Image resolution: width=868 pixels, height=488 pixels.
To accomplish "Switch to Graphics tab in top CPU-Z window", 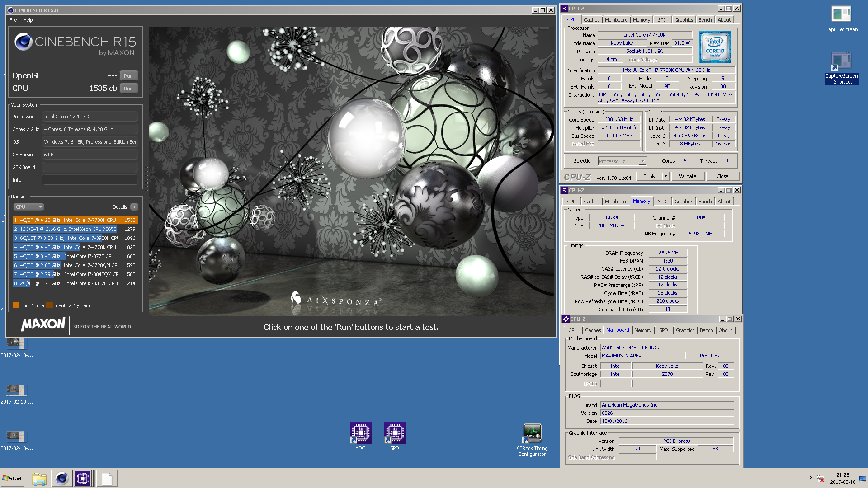I will click(x=684, y=20).
